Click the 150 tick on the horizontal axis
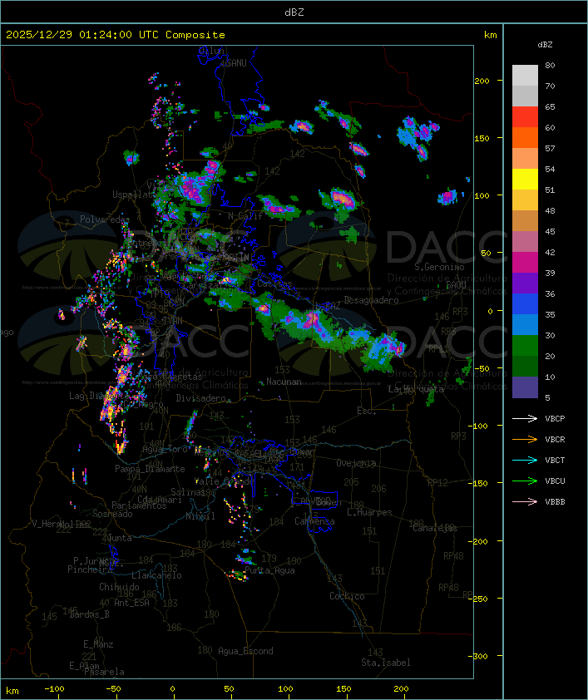Image resolution: width=588 pixels, height=700 pixels. point(343,689)
